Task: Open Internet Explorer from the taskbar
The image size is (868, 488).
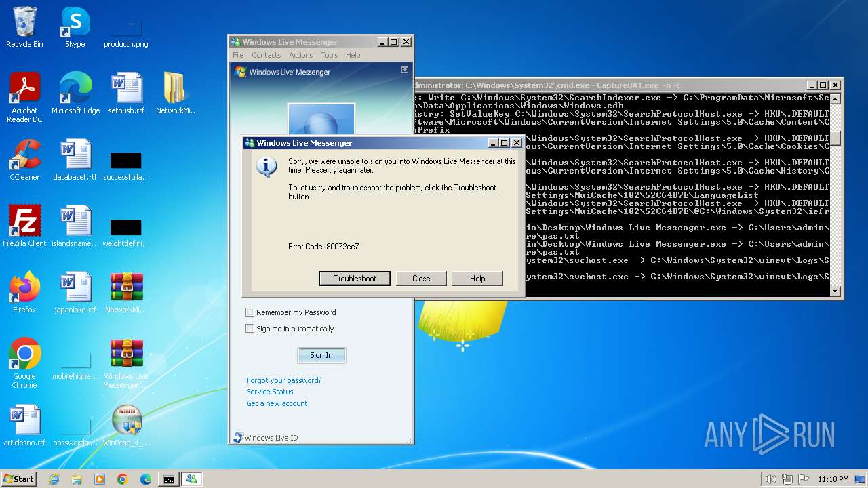Action: coord(54,479)
